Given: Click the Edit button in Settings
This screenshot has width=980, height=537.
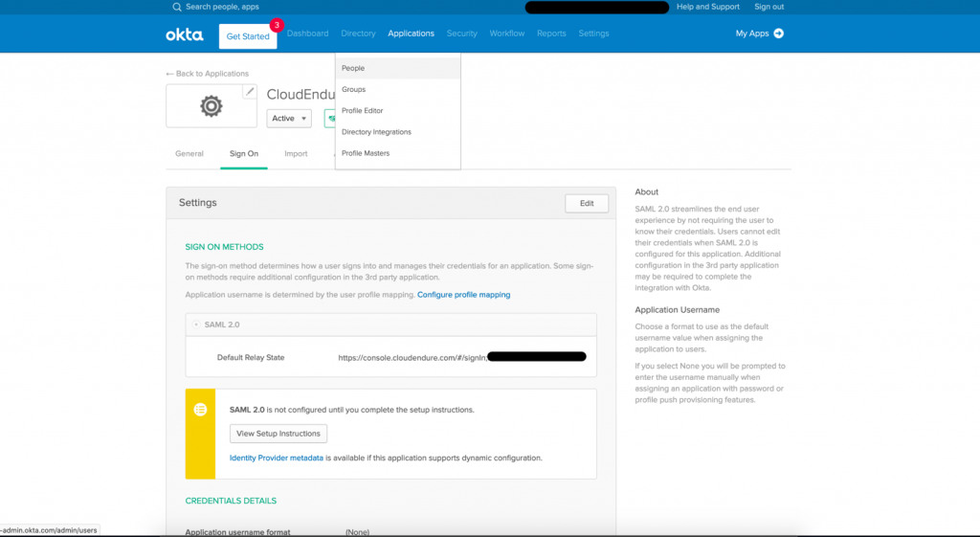Looking at the screenshot, I should 587,203.
